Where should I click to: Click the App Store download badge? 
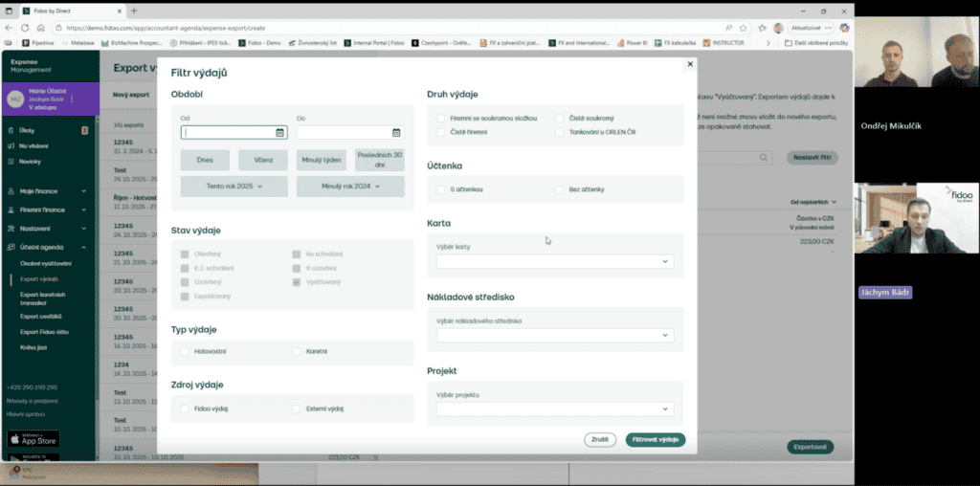[33, 439]
